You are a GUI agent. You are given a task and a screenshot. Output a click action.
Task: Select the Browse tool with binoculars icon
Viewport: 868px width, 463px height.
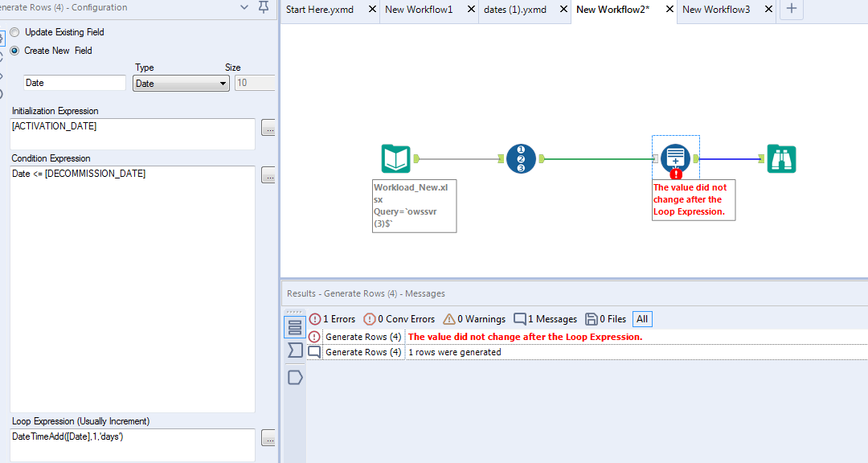(781, 159)
